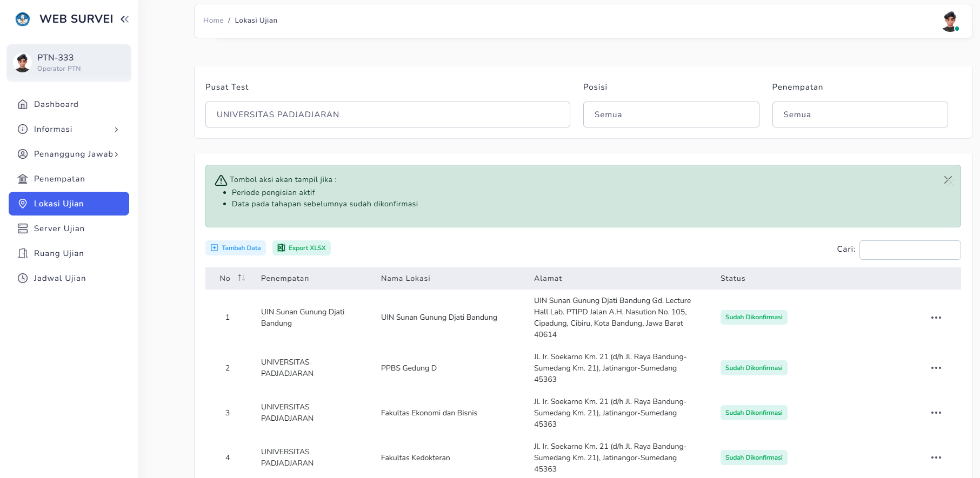Screen dimensions: 980x478
Task: Click Sudah Dikonfirmasi badge in row 1
Action: (x=754, y=317)
